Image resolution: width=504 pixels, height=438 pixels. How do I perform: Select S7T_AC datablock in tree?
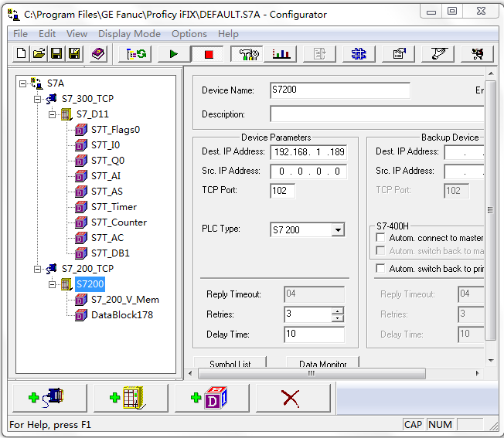[x=107, y=238]
